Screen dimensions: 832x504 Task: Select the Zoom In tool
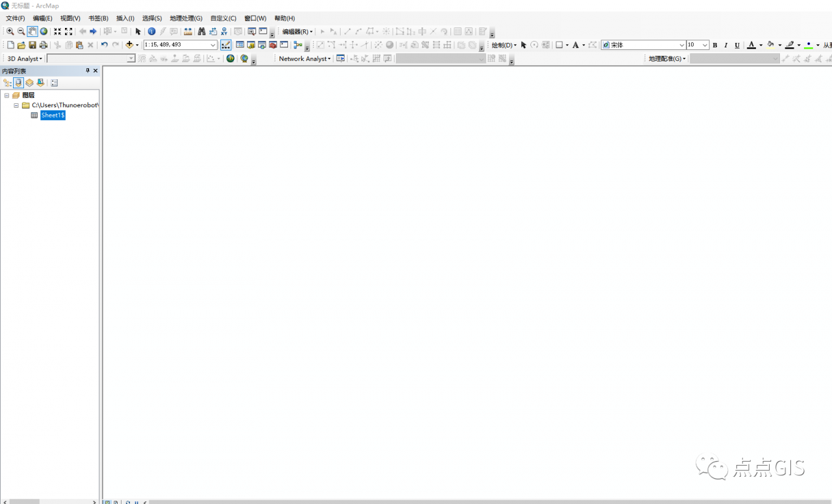click(x=10, y=31)
